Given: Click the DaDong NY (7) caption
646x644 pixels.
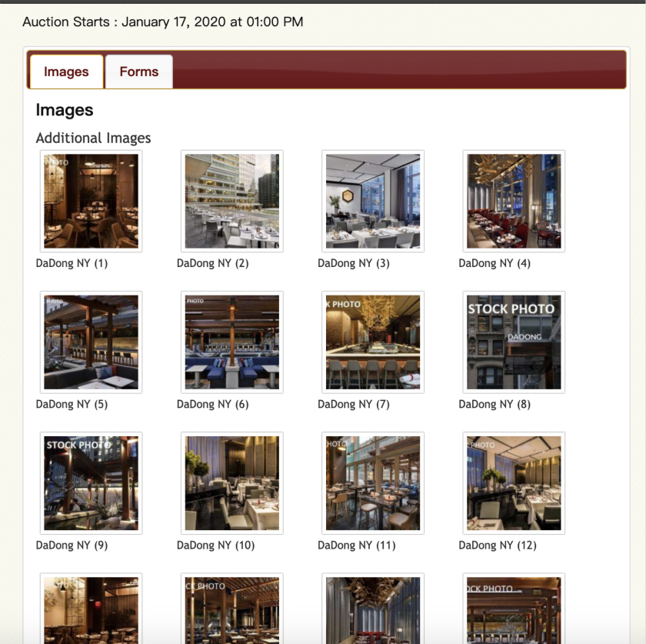Looking at the screenshot, I should pyautogui.click(x=354, y=404).
